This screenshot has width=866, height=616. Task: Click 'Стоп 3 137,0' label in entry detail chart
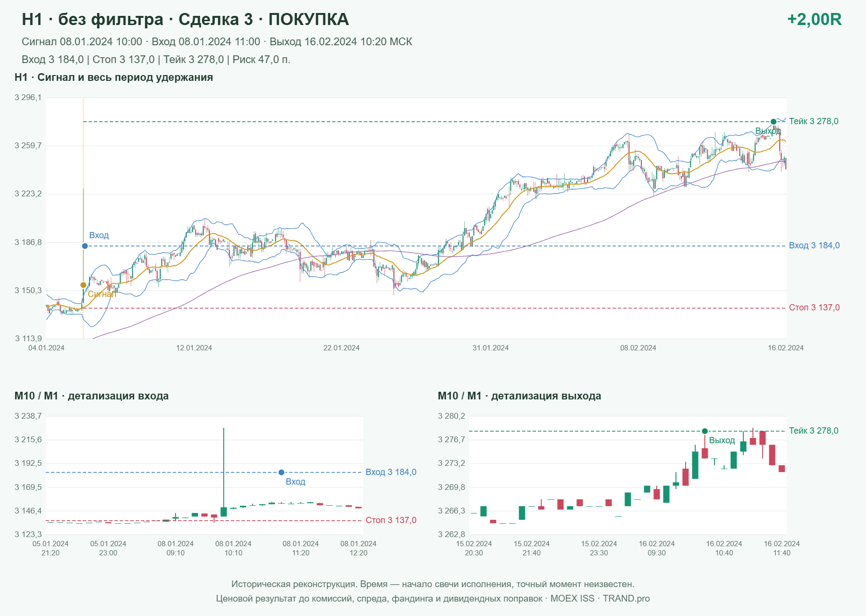391,520
